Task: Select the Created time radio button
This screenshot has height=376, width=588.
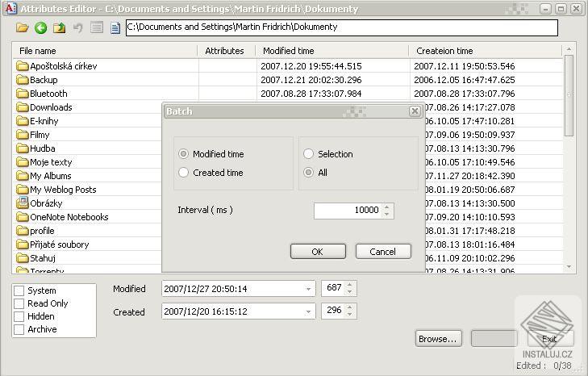Action: pyautogui.click(x=183, y=173)
